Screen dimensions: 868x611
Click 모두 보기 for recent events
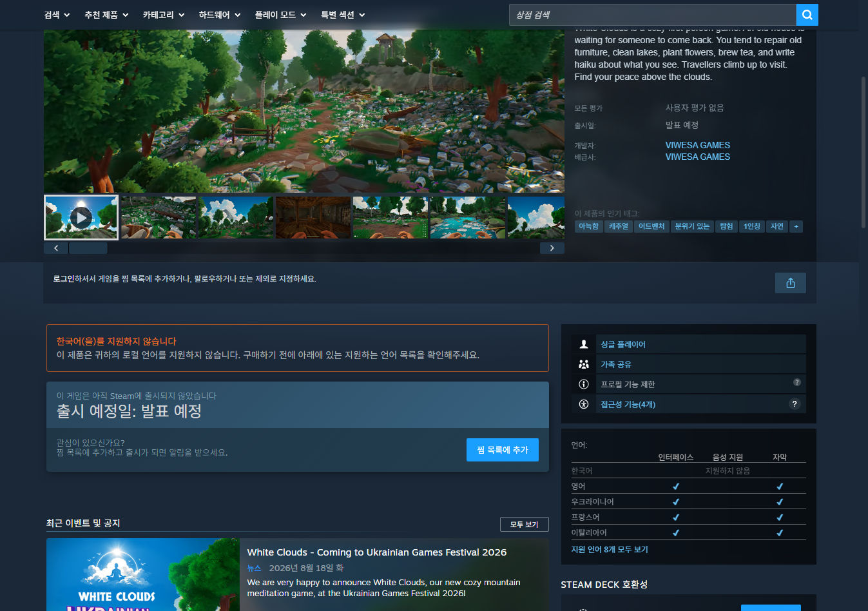point(525,525)
